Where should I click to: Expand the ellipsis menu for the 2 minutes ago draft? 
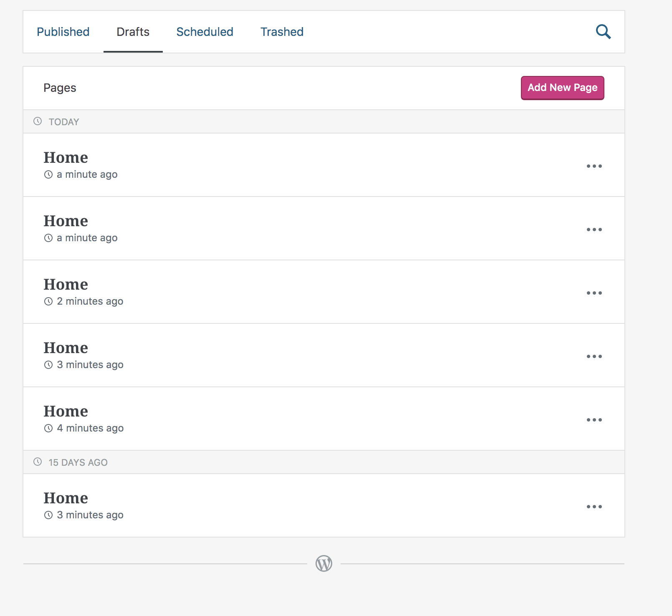[x=594, y=293]
